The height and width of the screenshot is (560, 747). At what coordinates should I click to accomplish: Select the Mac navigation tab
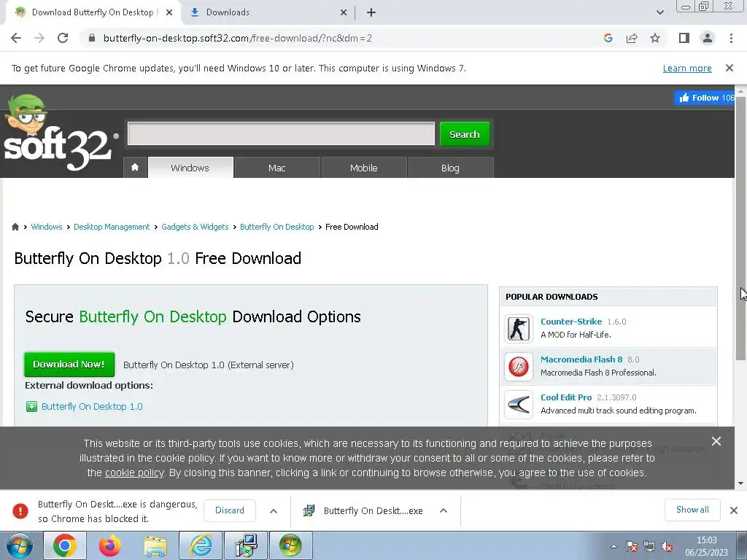click(276, 168)
